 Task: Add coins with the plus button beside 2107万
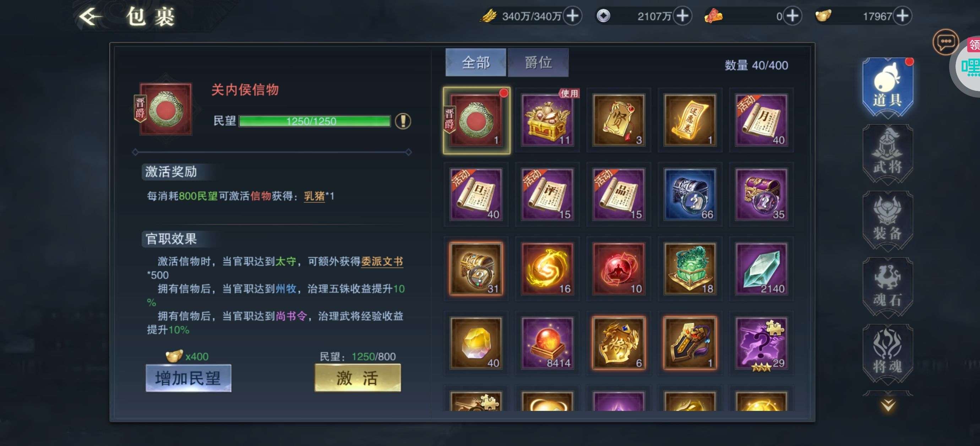click(x=682, y=16)
